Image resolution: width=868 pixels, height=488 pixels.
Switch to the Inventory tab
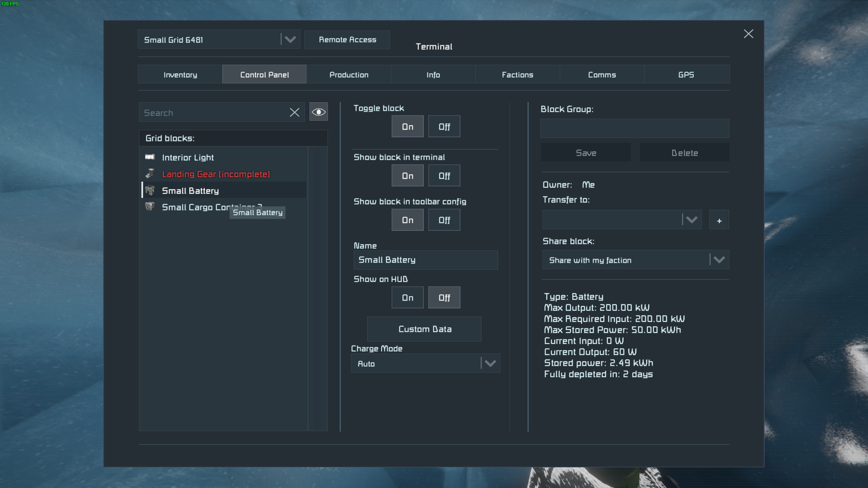tap(180, 75)
